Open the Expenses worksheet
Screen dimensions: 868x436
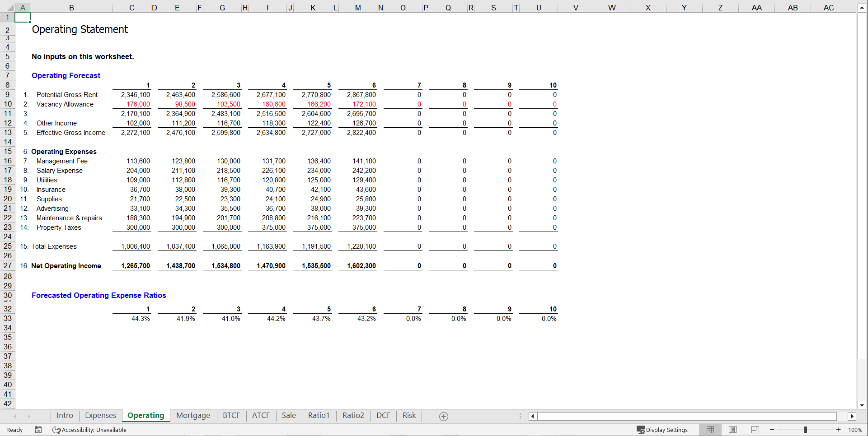tap(100, 415)
